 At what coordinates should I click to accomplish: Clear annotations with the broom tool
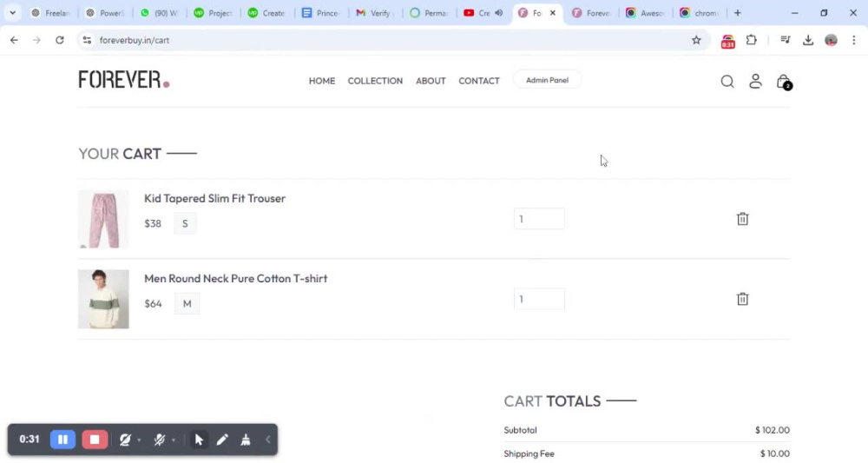(246, 440)
